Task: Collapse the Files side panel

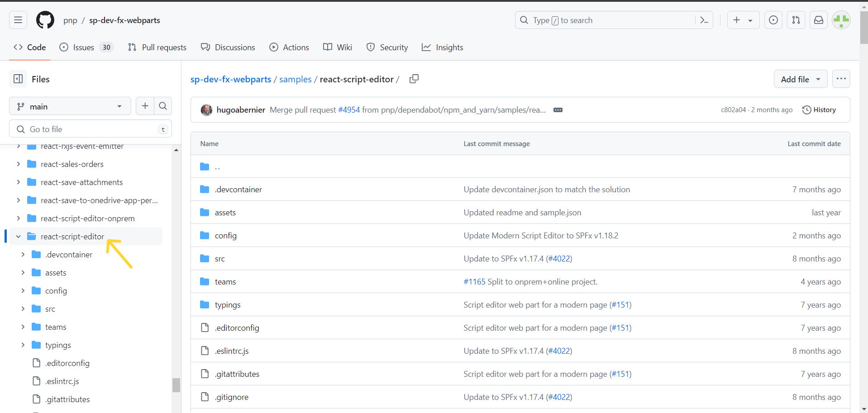Action: pos(18,79)
